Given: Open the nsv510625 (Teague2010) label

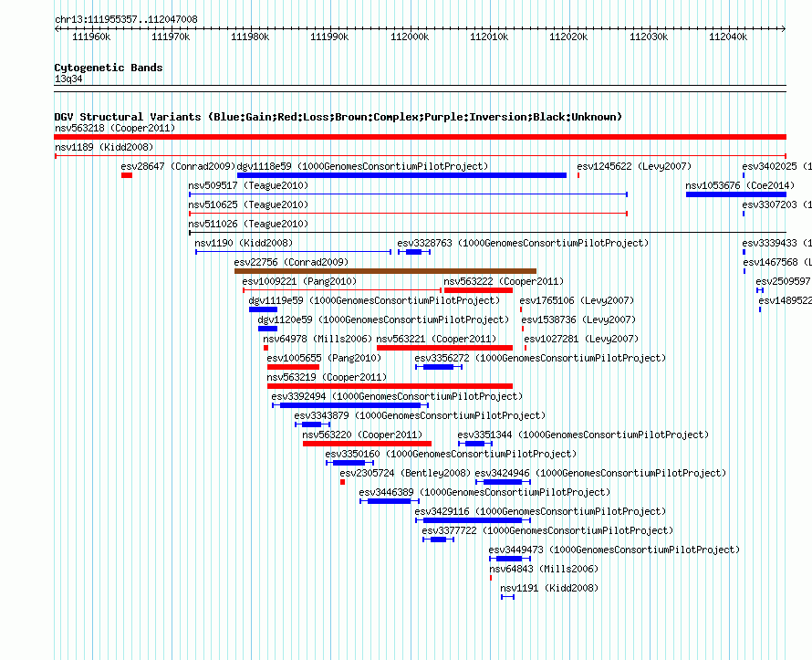Looking at the screenshot, I should (x=248, y=204).
